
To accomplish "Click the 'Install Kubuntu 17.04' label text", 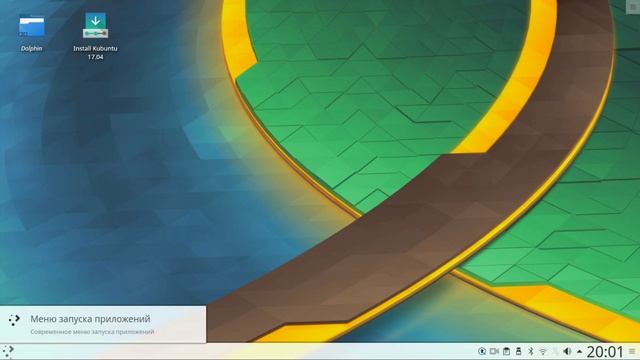I will 95,53.
